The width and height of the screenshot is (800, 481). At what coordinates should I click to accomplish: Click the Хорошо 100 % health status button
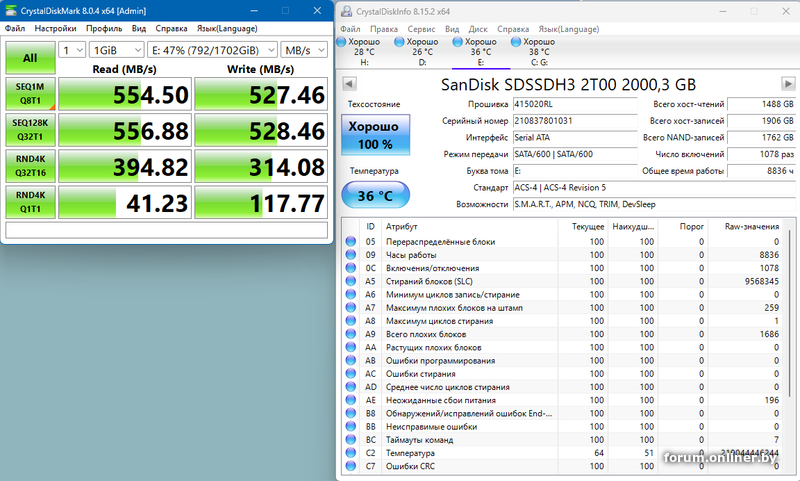pos(375,136)
